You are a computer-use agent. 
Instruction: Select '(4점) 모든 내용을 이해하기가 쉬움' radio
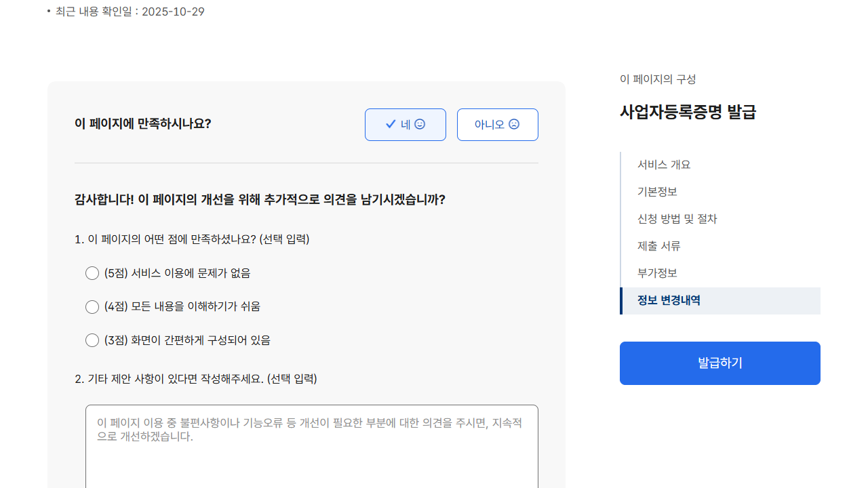[x=92, y=307]
